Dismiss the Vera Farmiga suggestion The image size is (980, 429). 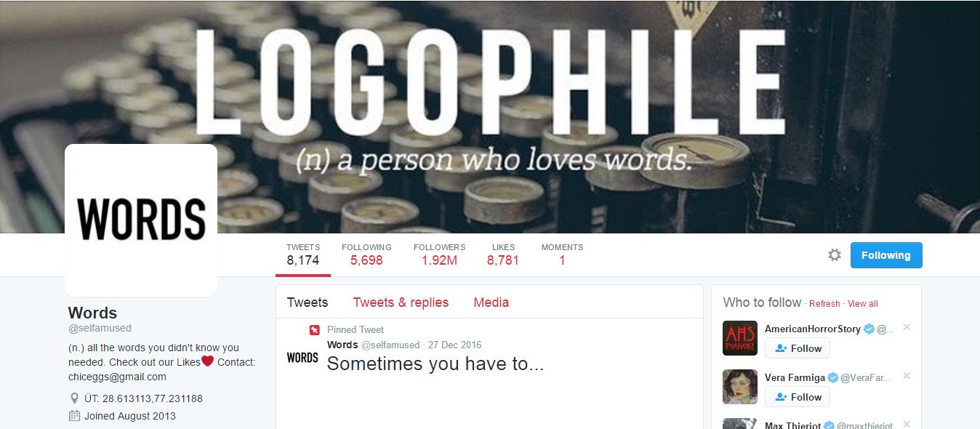907,376
